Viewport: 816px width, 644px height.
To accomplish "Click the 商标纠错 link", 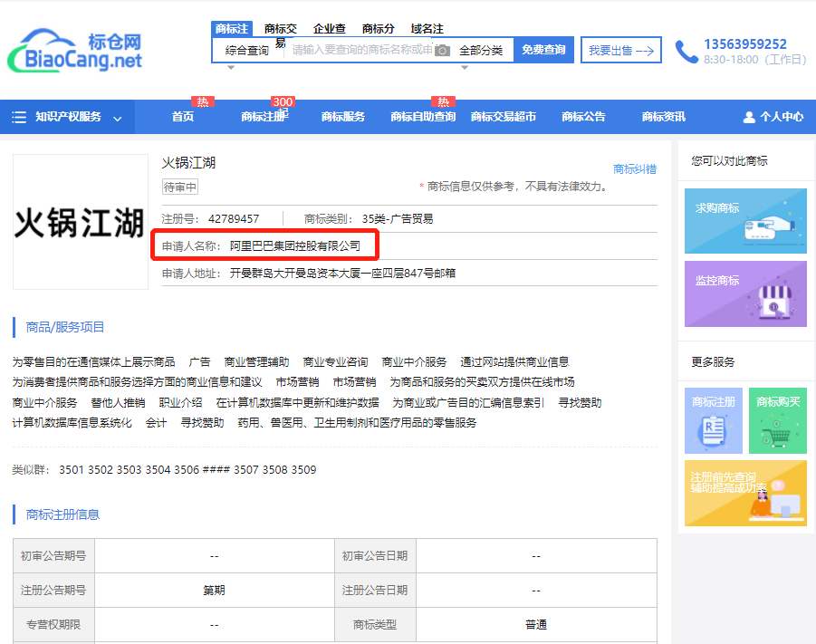I will 634,169.
